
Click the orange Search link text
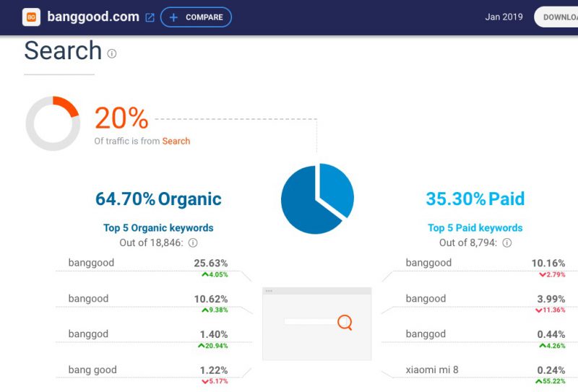pyautogui.click(x=176, y=141)
